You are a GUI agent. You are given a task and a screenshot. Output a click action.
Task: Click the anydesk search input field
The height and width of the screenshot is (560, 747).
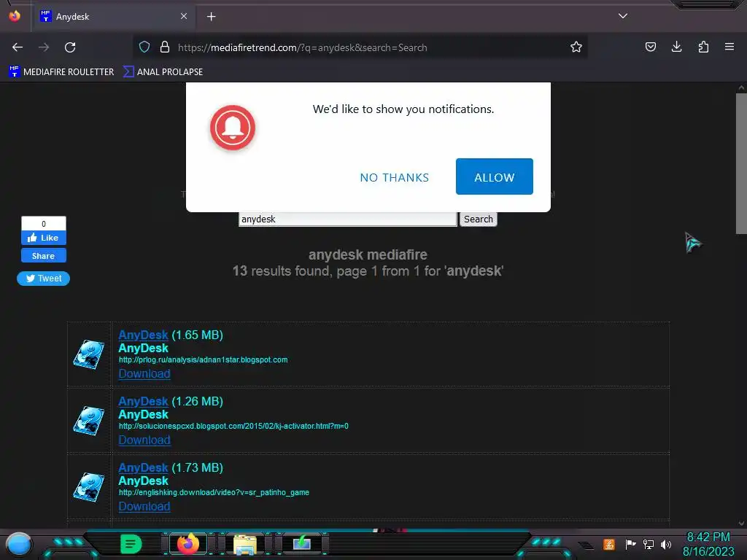348,219
